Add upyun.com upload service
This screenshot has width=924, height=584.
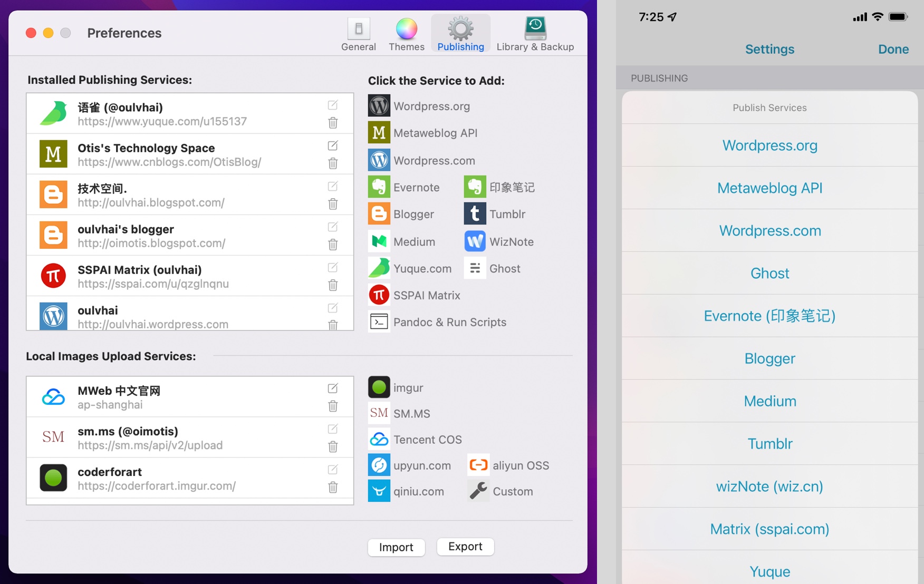(410, 465)
